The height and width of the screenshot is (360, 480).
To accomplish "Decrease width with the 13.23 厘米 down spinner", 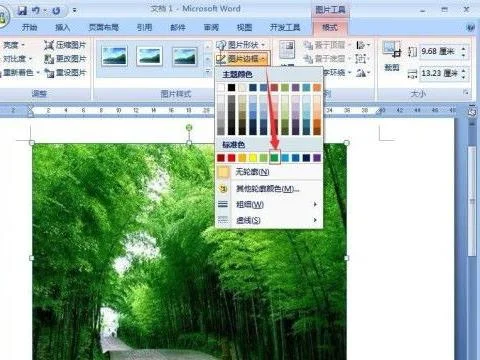I will click(464, 77).
